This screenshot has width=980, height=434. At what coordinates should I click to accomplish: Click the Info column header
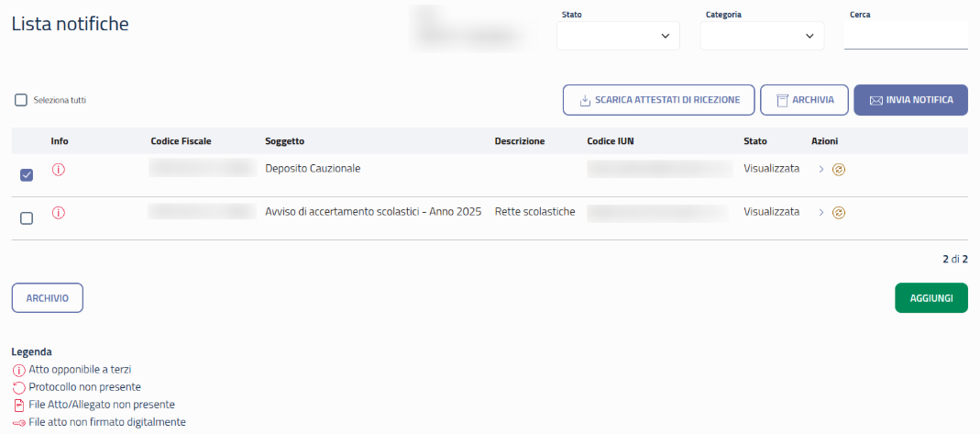pos(60,141)
